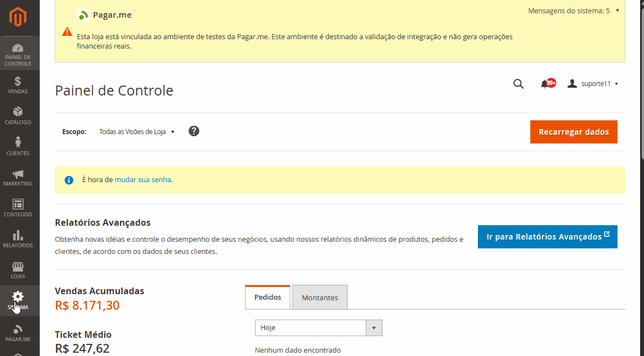
Task: Click the search magnifier icon
Action: click(x=518, y=84)
